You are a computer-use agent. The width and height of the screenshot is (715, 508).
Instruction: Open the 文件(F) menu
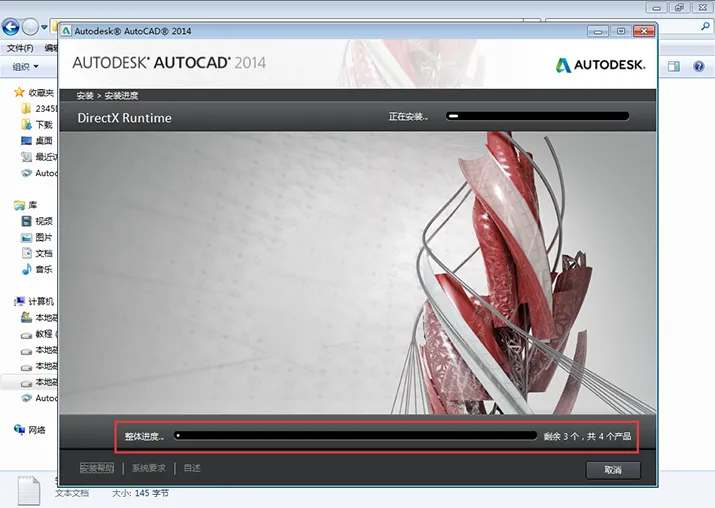[x=20, y=48]
